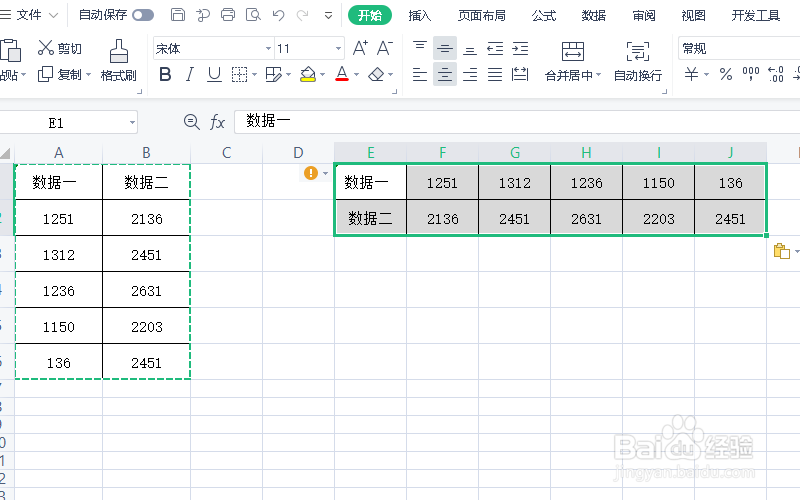Align text to top of cell
This screenshot has height=500, width=800.
point(420,48)
